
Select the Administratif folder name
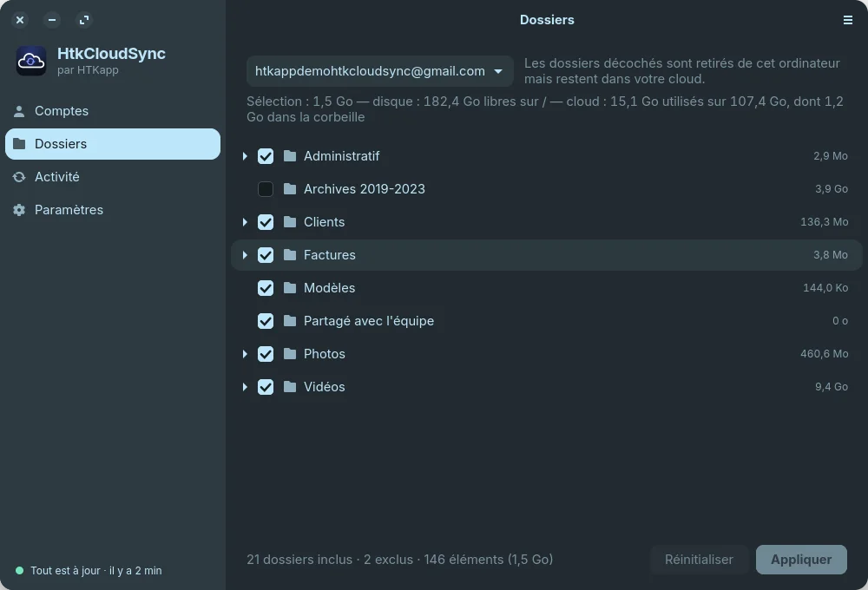click(341, 156)
